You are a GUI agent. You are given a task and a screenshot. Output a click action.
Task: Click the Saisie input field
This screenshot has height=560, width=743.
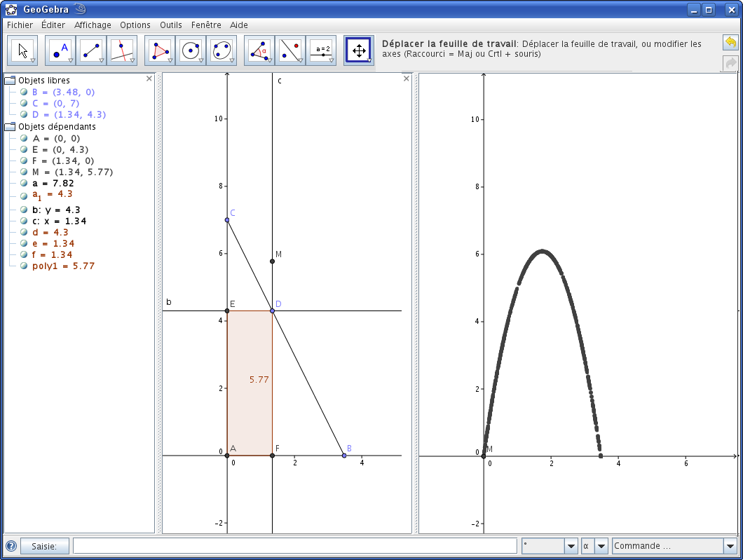pyautogui.click(x=294, y=546)
